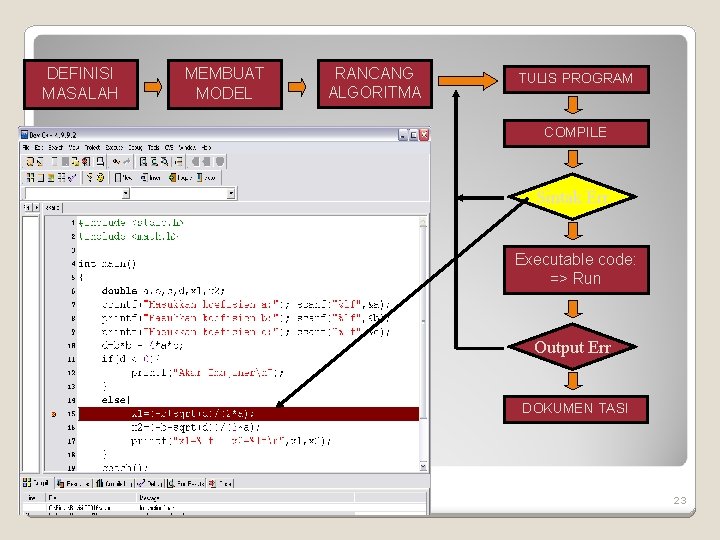Click the File column header in compiler list

click(x=91, y=498)
